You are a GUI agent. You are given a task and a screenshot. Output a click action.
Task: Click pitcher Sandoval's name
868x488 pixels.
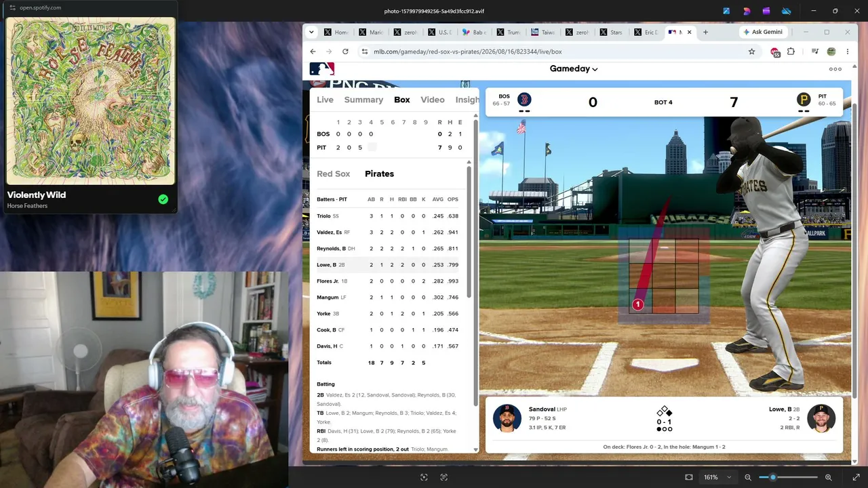(541, 409)
